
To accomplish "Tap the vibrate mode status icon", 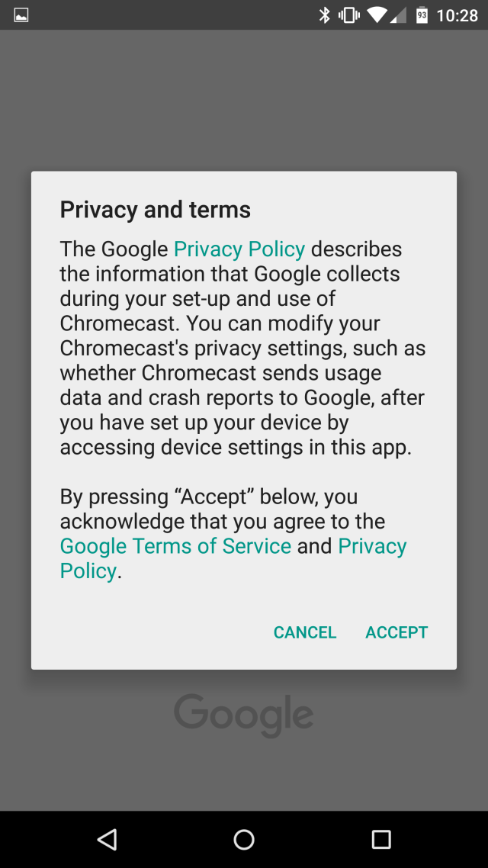I will [x=349, y=15].
